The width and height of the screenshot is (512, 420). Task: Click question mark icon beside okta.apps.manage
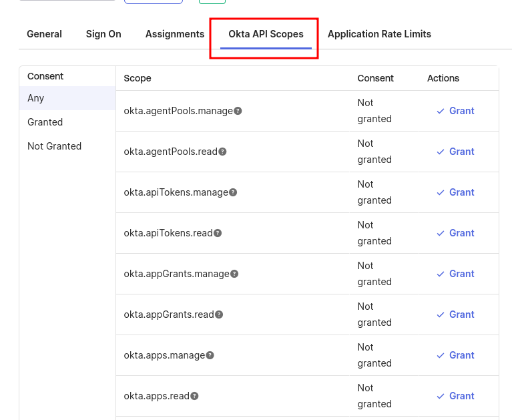[210, 355]
